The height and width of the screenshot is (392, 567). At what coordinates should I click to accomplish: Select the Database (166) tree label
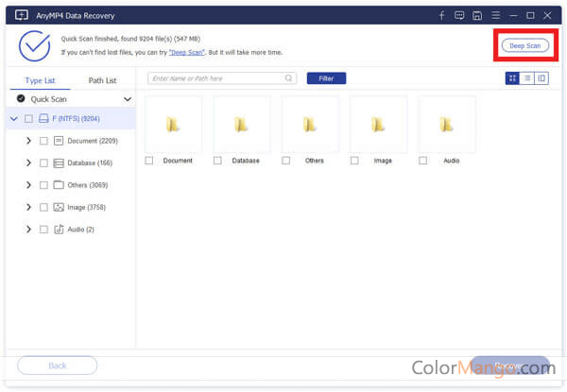point(90,163)
